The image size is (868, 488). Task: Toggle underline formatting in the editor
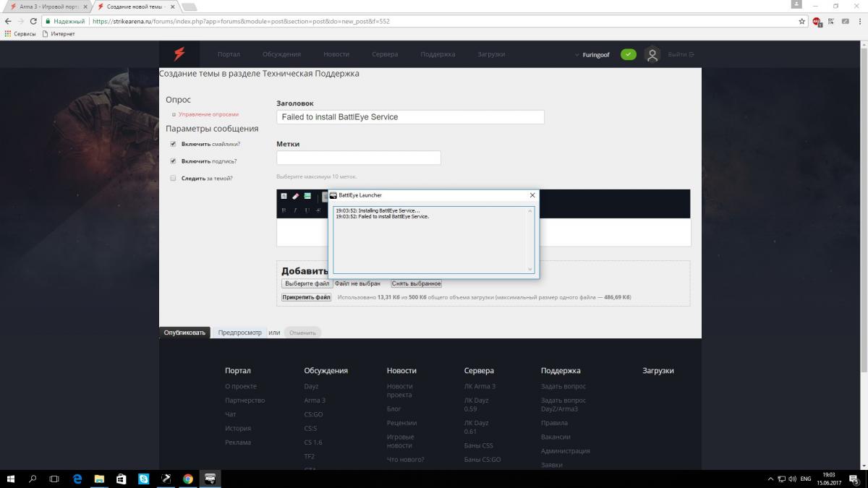pyautogui.click(x=307, y=210)
